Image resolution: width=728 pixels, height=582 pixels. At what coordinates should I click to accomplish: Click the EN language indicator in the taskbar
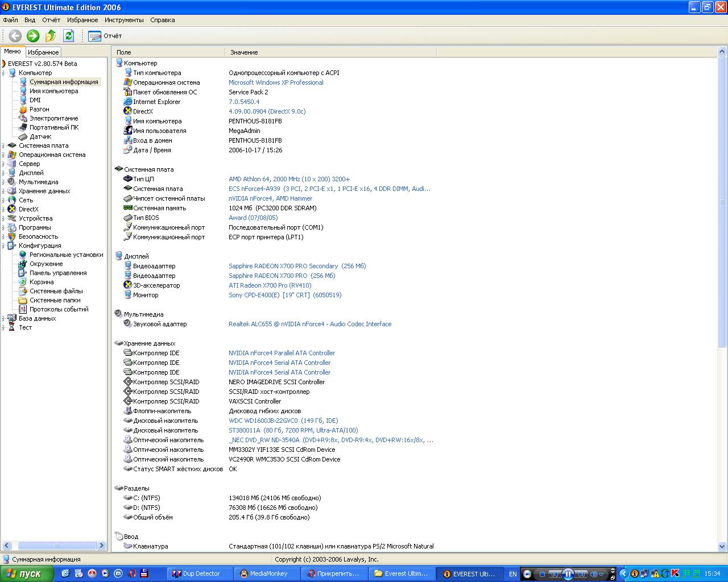513,574
